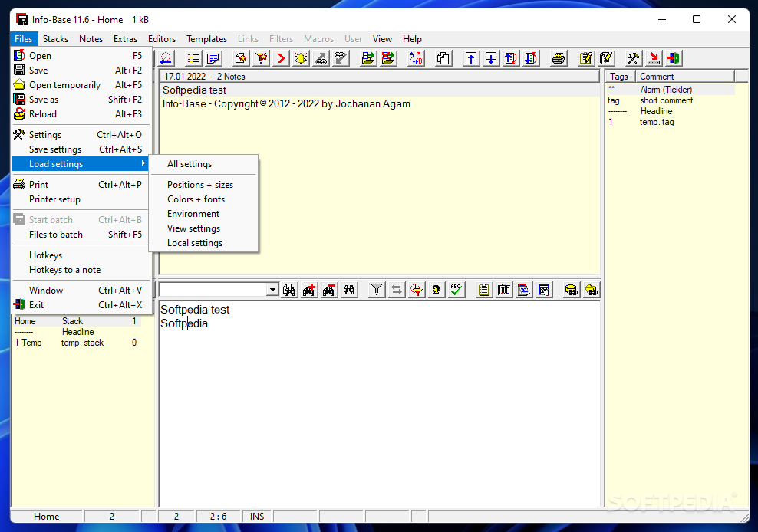Open the Help menu

click(x=412, y=38)
